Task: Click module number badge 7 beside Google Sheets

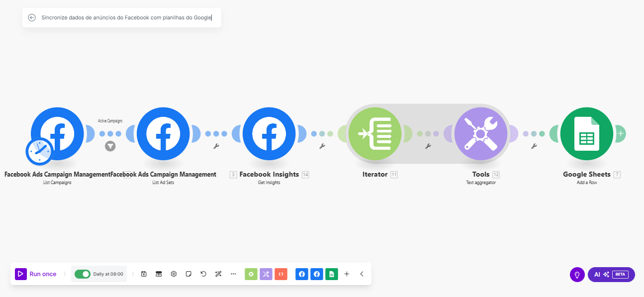Action: [x=617, y=175]
